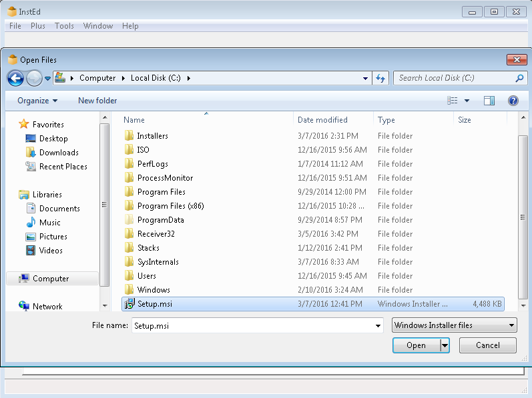532x398 pixels.
Task: Click 4,488 KB size of Setup.msi
Action: 487,304
